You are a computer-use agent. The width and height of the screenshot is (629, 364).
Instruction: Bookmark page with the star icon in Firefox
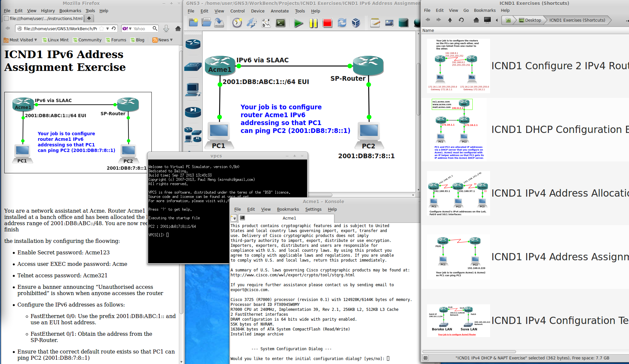pyautogui.click(x=102, y=29)
